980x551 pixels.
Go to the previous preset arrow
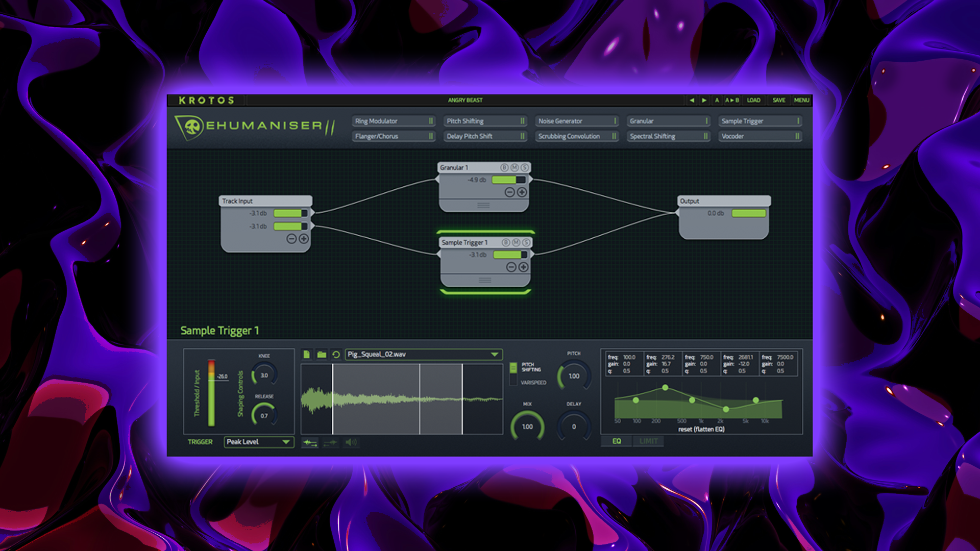pyautogui.click(x=692, y=101)
